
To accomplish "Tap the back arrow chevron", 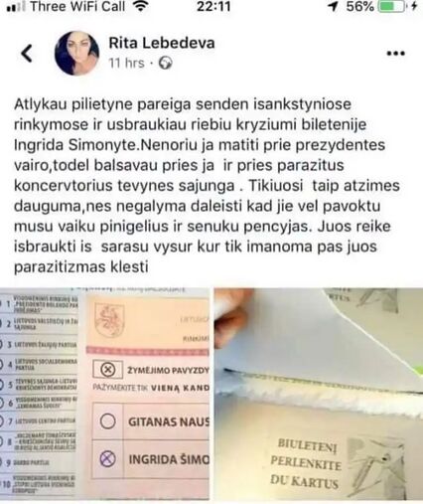I will pos(27,54).
